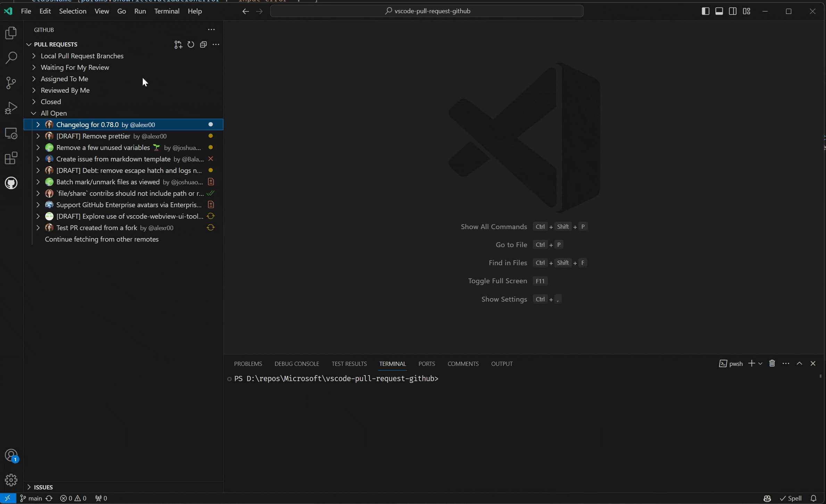Screen dimensions: 826x504
Task: Click Continue fetching from other remotes link
Action: click(101, 239)
